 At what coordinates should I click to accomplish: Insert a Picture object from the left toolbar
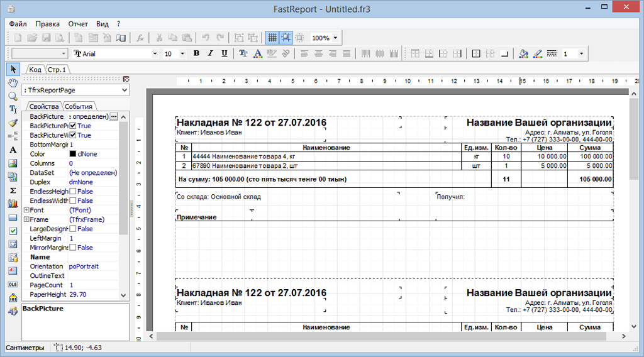coord(13,163)
